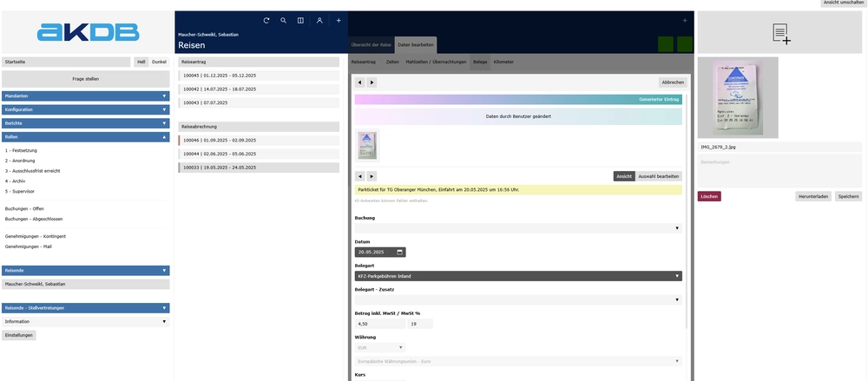The image size is (868, 381).
Task: Click the user profile icon
Action: coord(319,20)
